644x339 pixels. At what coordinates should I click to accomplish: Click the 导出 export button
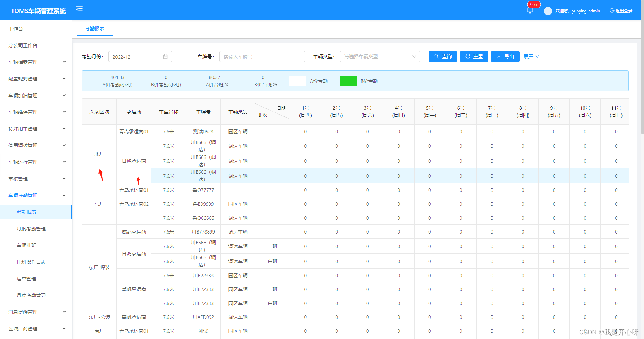tap(505, 57)
